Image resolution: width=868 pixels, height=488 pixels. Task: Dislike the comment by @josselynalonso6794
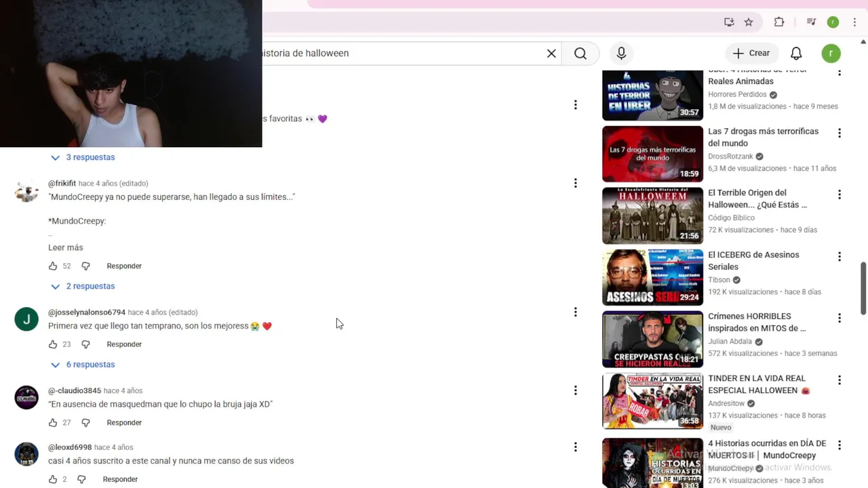click(x=85, y=344)
